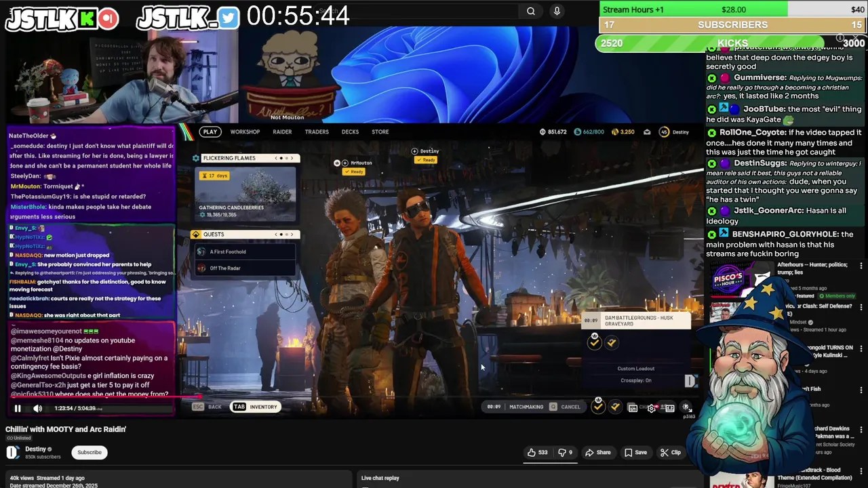
Task: Like the video with thumbs up
Action: pyautogui.click(x=538, y=452)
